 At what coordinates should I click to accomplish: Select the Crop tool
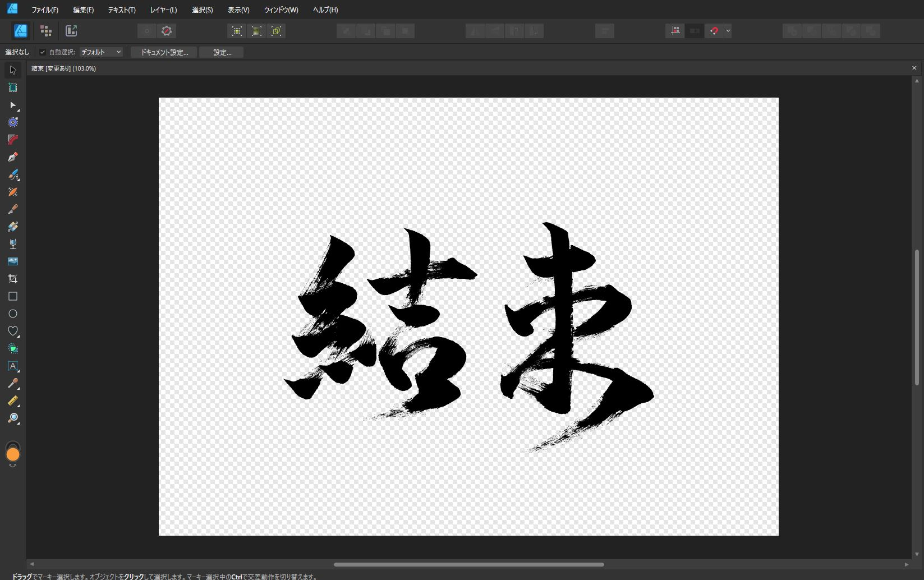click(13, 279)
